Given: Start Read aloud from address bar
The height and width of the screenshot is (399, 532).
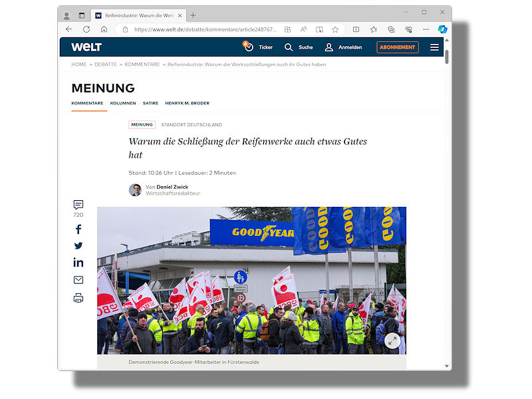Looking at the screenshot, I should click(x=303, y=29).
